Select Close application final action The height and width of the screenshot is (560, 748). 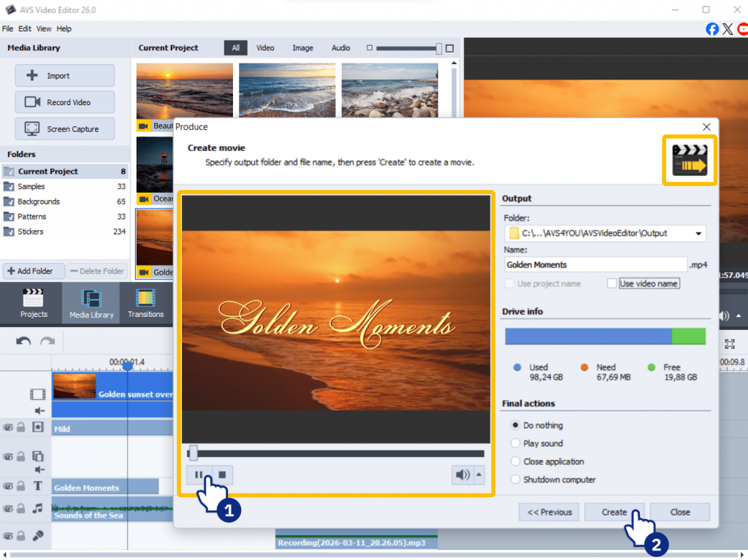pos(515,461)
